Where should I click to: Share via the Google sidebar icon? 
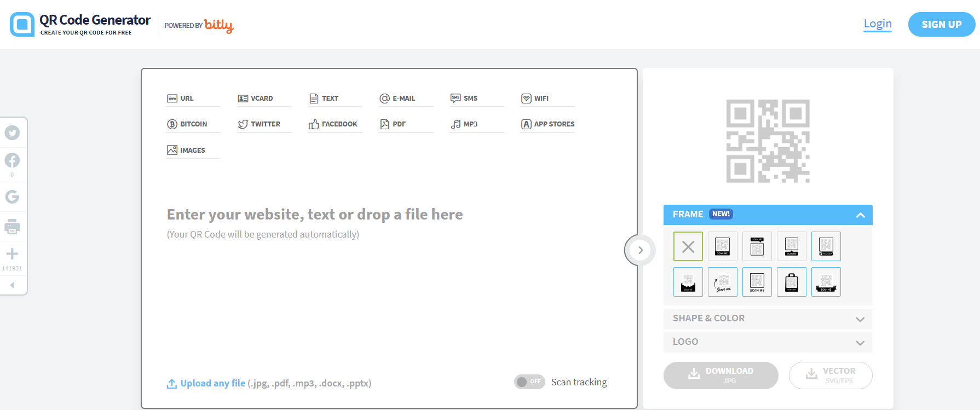[x=12, y=197]
